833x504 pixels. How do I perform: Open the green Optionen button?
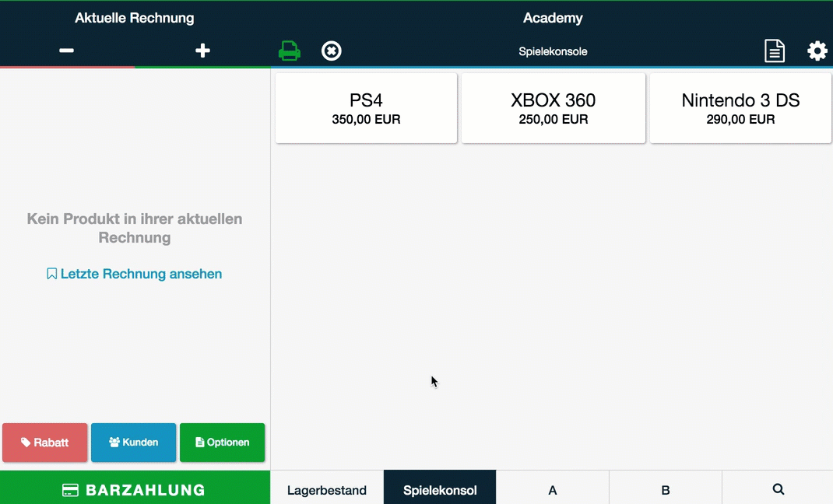[x=222, y=443]
